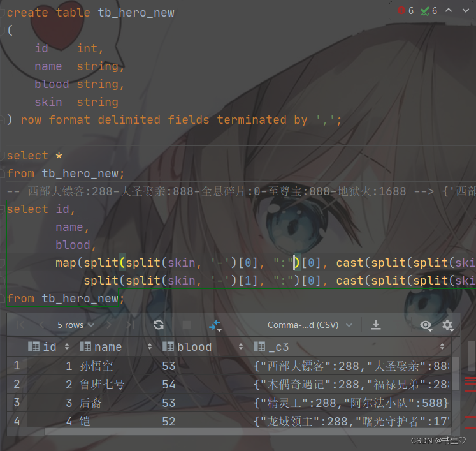Viewport: 476px width, 451px height.
Task: Click the stop/cancel square button
Action: (187, 325)
